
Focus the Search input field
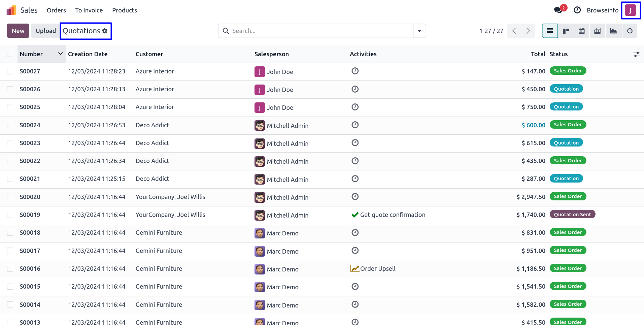point(320,31)
